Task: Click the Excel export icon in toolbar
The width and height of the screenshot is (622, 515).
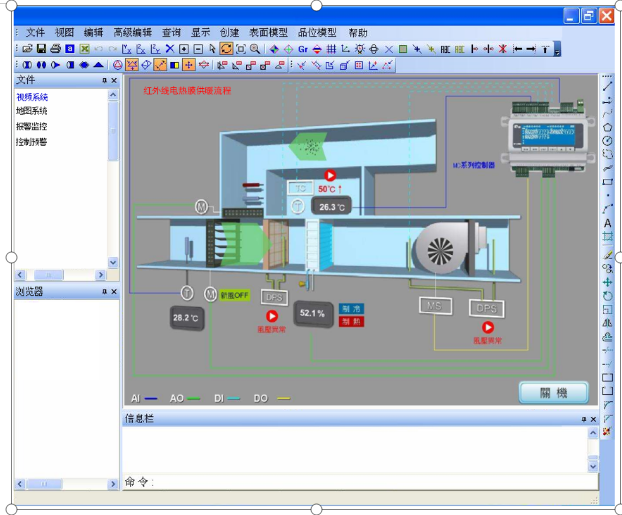Action: tap(85, 49)
